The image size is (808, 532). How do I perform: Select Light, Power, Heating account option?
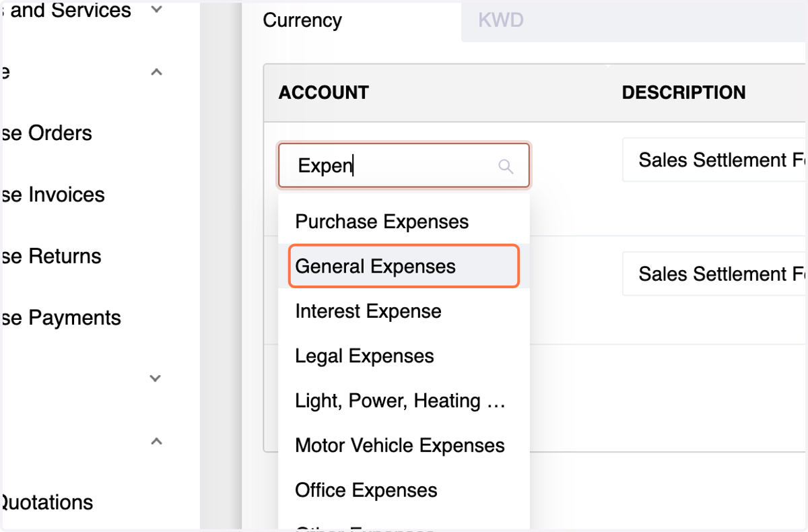(404, 401)
